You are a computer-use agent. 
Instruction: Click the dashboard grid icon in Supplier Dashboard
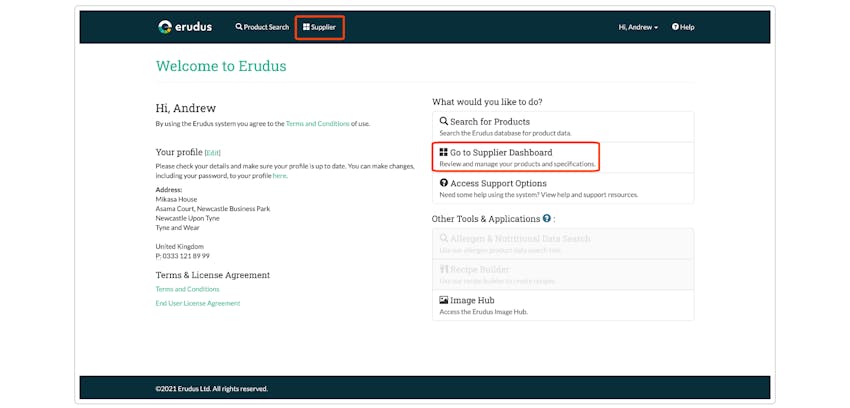pos(443,152)
